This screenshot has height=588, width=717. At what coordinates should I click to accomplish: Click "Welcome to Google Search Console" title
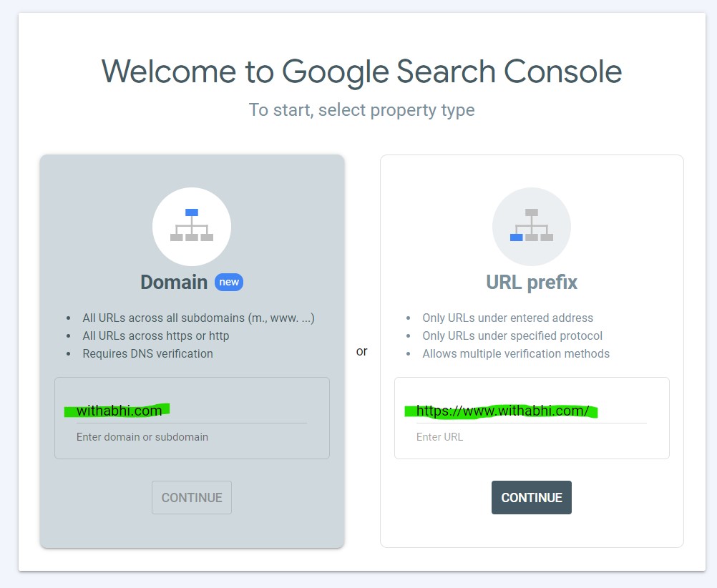point(361,72)
